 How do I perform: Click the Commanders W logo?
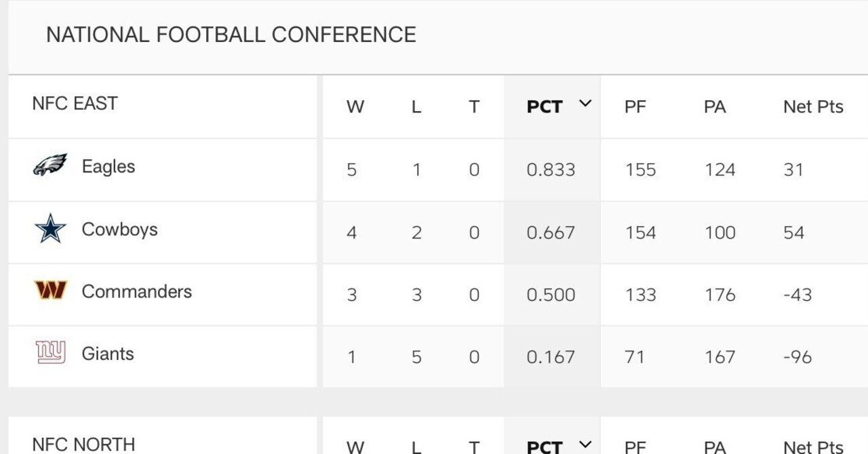click(x=50, y=291)
